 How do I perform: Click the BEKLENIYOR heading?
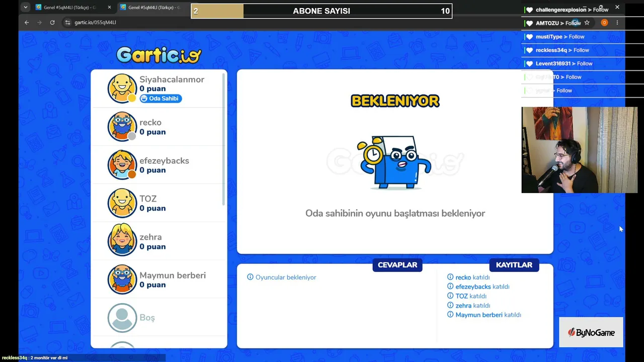coord(395,101)
